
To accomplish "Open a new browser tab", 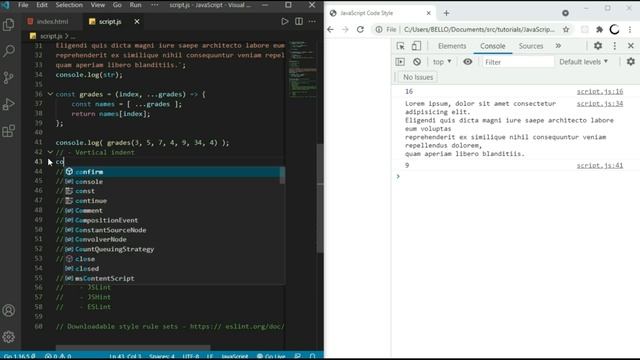I will coord(446,13).
